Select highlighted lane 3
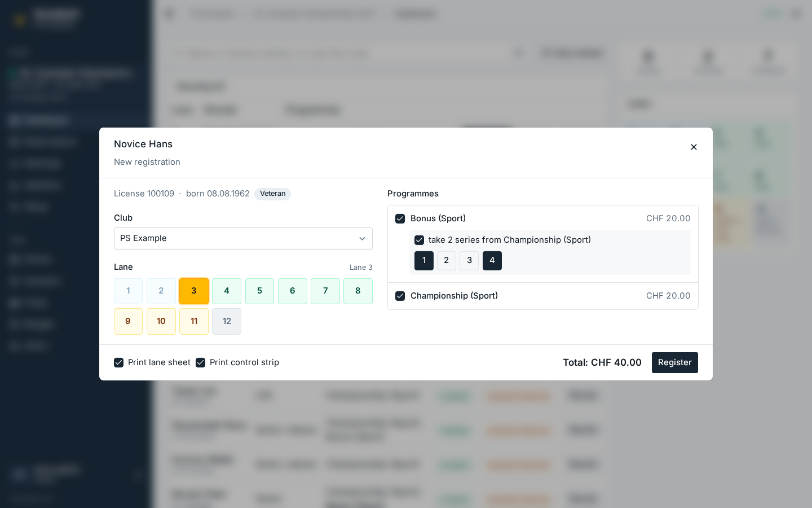Viewport: 812px width, 508px height. point(194,291)
